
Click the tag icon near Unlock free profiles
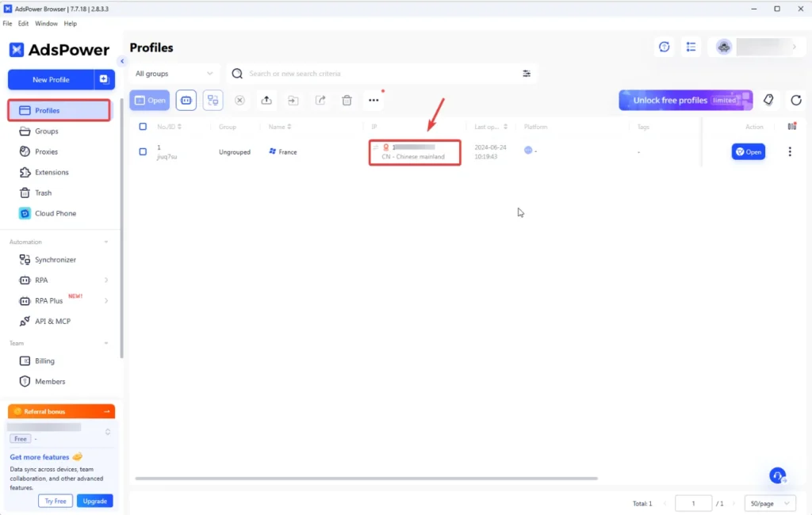coord(768,100)
